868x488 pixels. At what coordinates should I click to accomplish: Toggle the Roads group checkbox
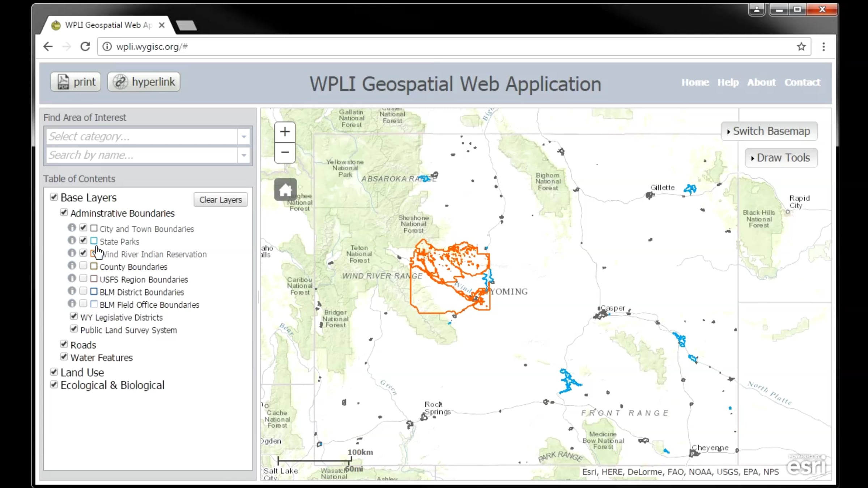tap(64, 344)
